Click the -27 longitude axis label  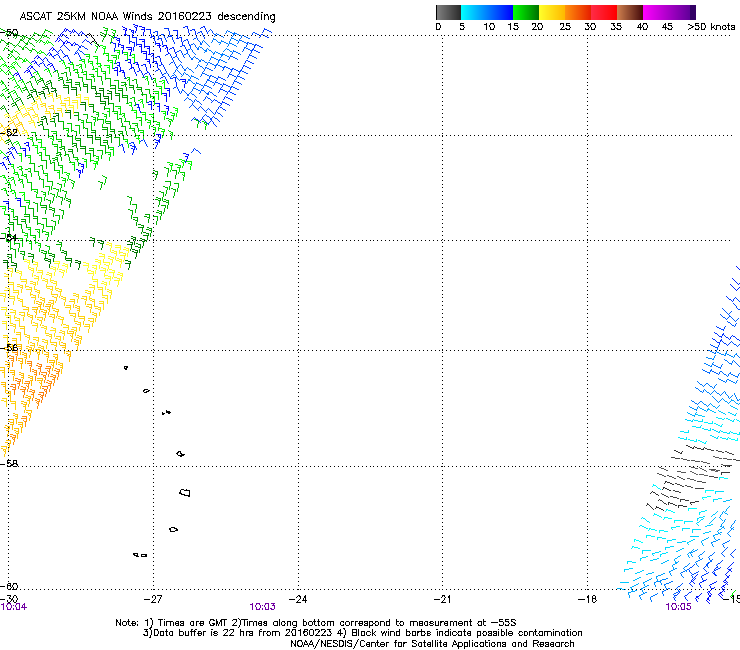click(x=153, y=599)
